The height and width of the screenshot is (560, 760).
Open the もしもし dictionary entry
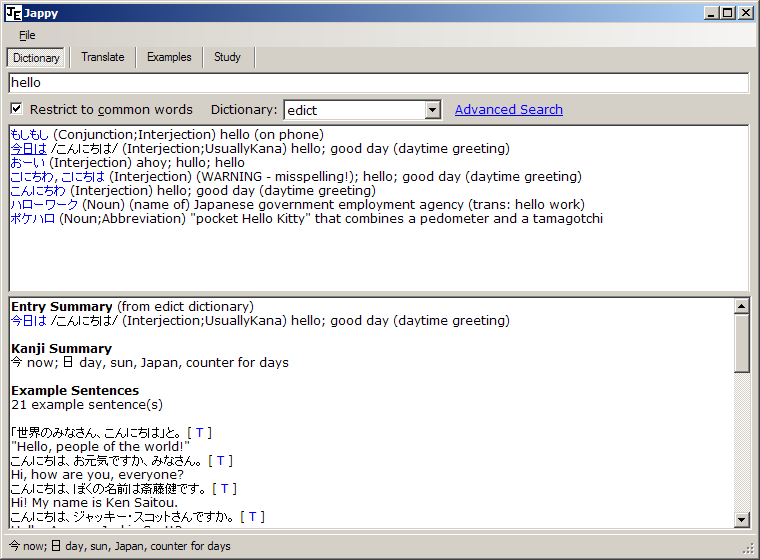pyautogui.click(x=29, y=135)
